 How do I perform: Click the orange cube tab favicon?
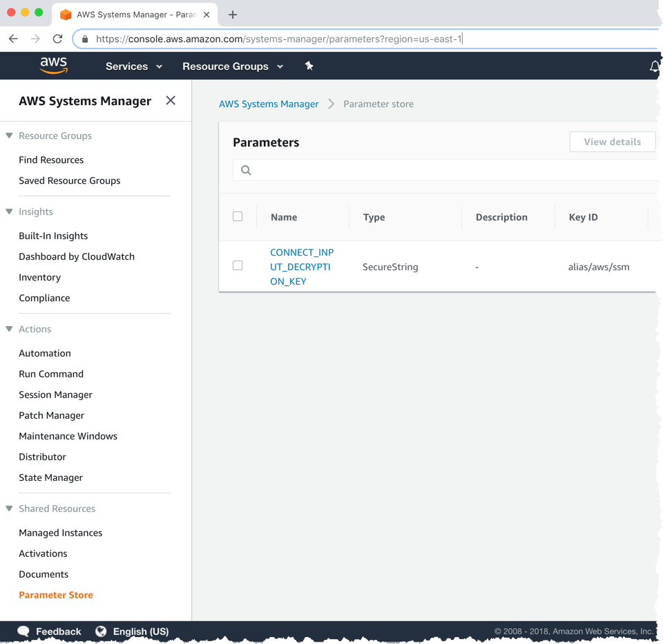tap(66, 15)
